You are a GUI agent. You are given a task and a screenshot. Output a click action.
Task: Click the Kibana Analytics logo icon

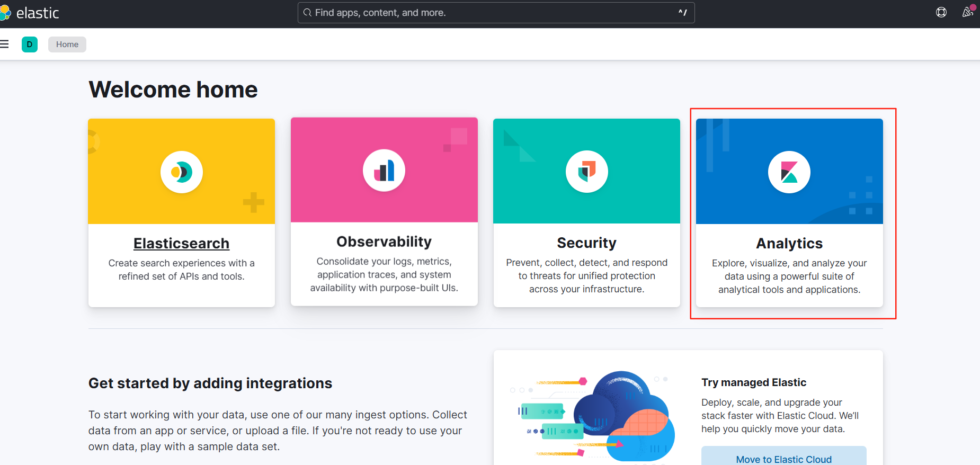(x=789, y=172)
